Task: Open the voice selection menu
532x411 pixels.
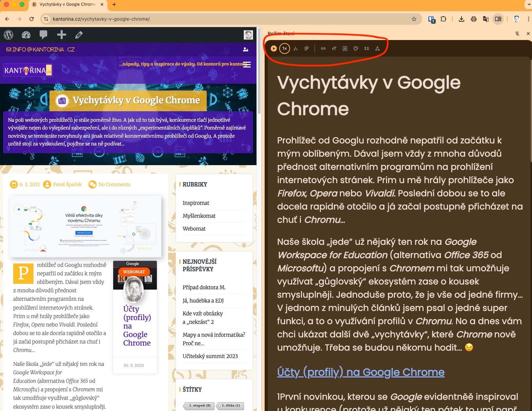Action: point(295,48)
